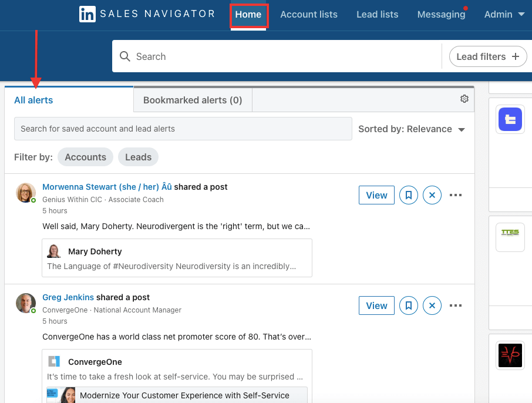The width and height of the screenshot is (532, 403).
Task: Open alert settings gear icon
Action: click(464, 99)
